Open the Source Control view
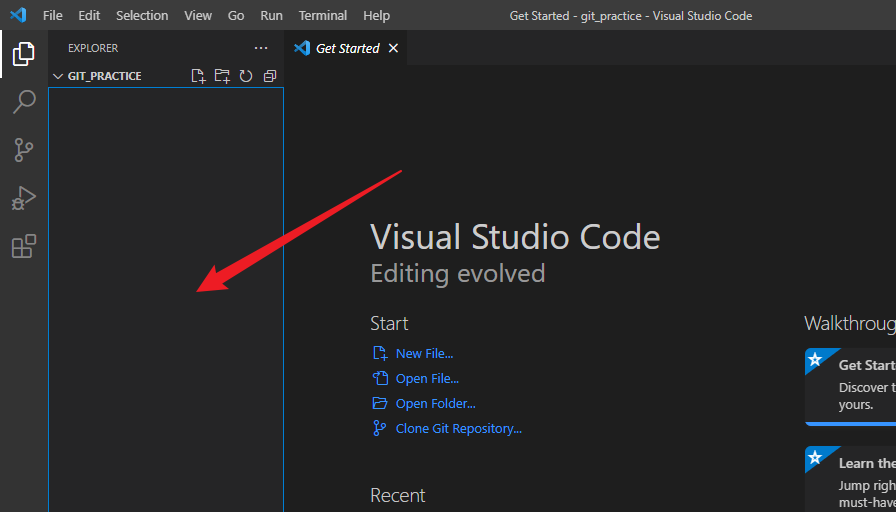 point(24,150)
